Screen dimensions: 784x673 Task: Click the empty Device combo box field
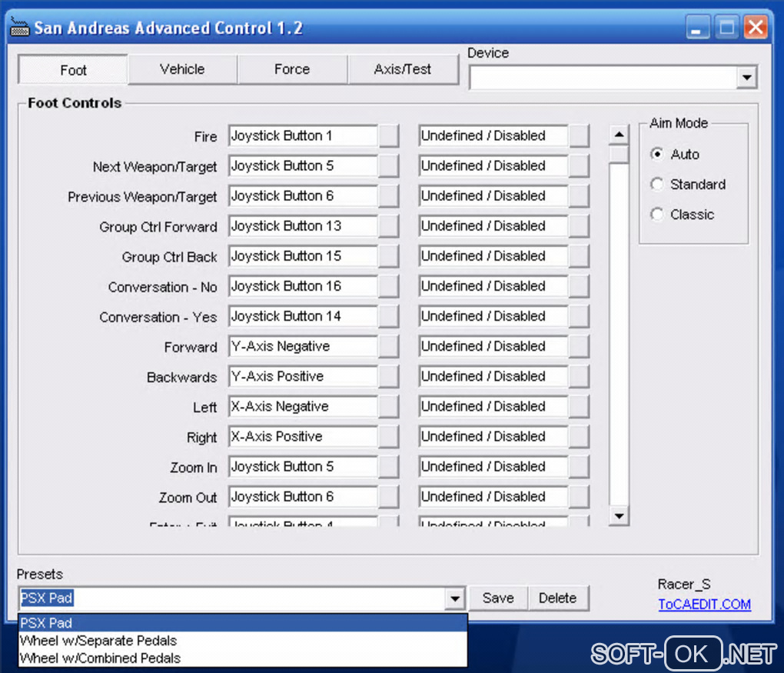click(x=603, y=78)
